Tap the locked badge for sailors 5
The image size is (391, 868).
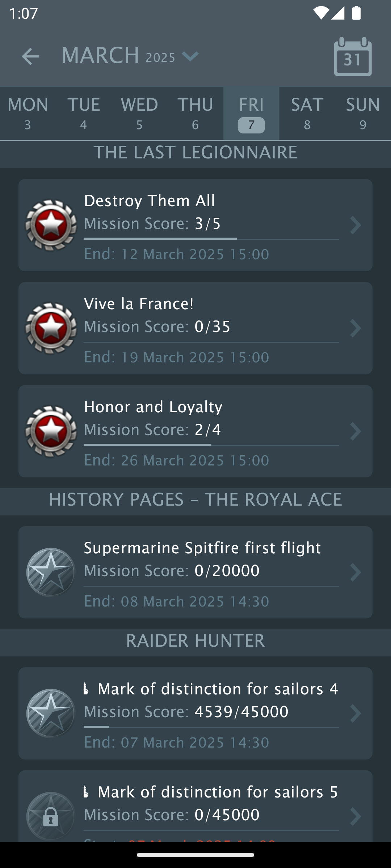point(51,816)
